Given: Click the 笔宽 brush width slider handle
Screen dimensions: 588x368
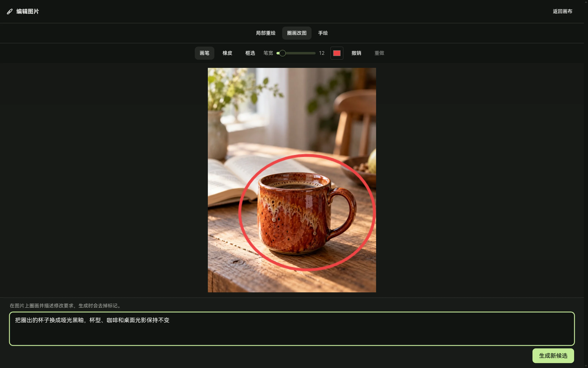Looking at the screenshot, I should (x=282, y=53).
